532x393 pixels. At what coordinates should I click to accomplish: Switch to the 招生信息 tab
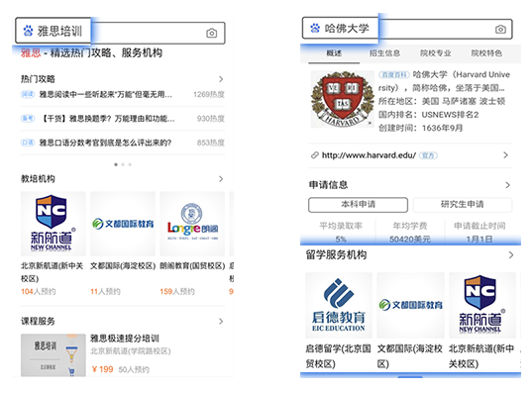(x=384, y=53)
